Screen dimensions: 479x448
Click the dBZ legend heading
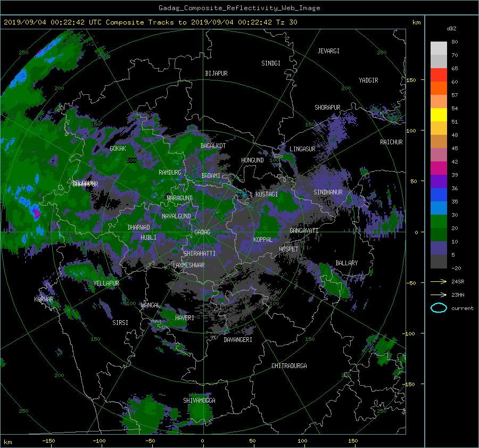pos(451,29)
